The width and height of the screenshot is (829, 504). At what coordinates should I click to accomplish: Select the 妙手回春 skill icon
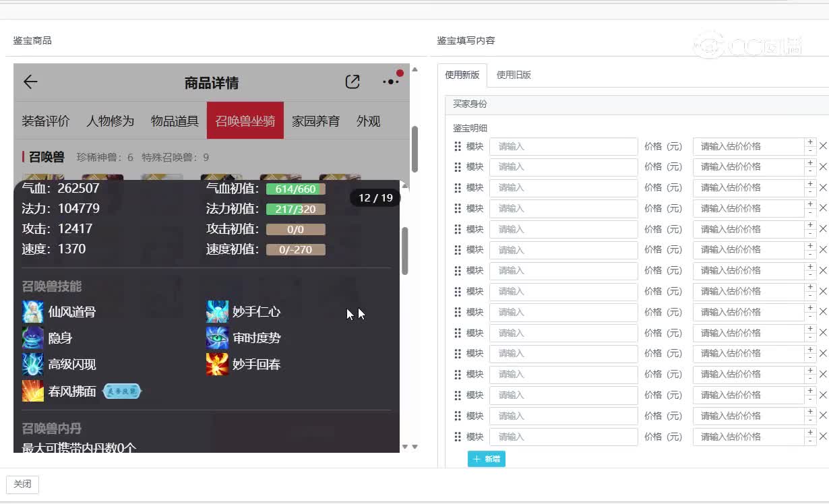tap(217, 365)
